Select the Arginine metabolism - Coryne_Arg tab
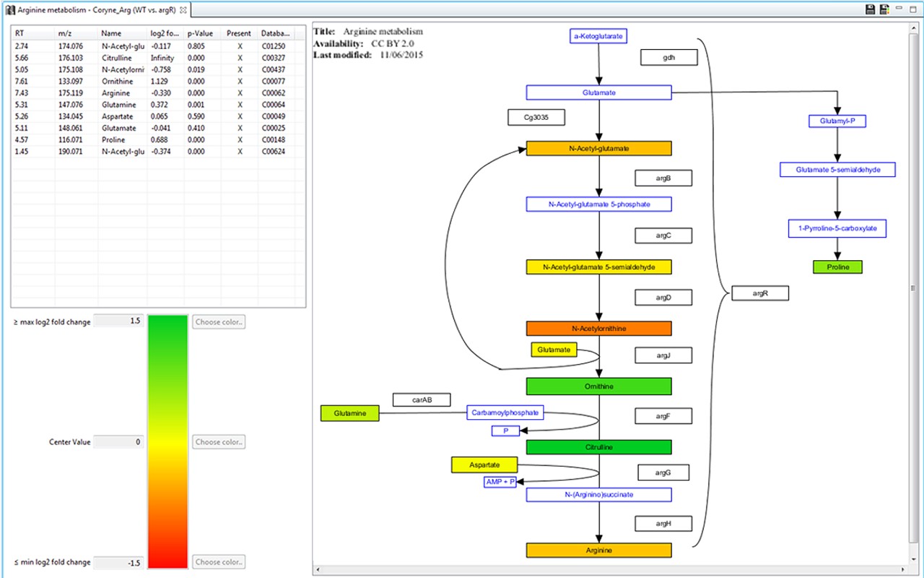 coord(94,10)
